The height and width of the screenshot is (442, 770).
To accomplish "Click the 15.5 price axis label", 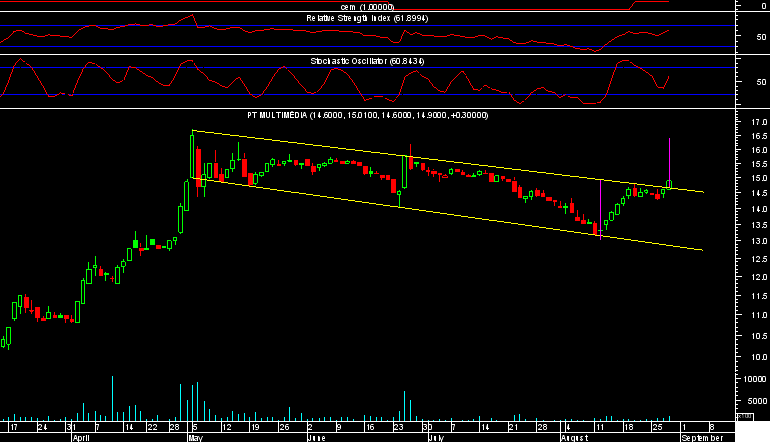I will [759, 164].
